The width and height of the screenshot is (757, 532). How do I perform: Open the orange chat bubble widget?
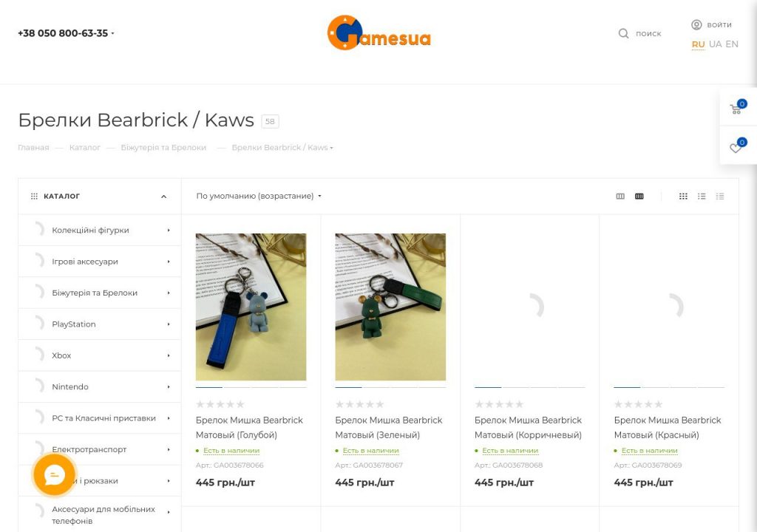tap(55, 474)
